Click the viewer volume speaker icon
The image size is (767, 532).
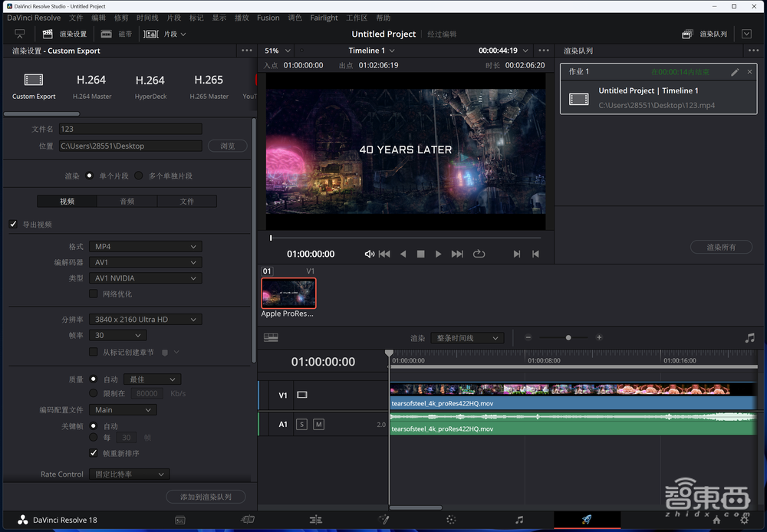pos(369,254)
